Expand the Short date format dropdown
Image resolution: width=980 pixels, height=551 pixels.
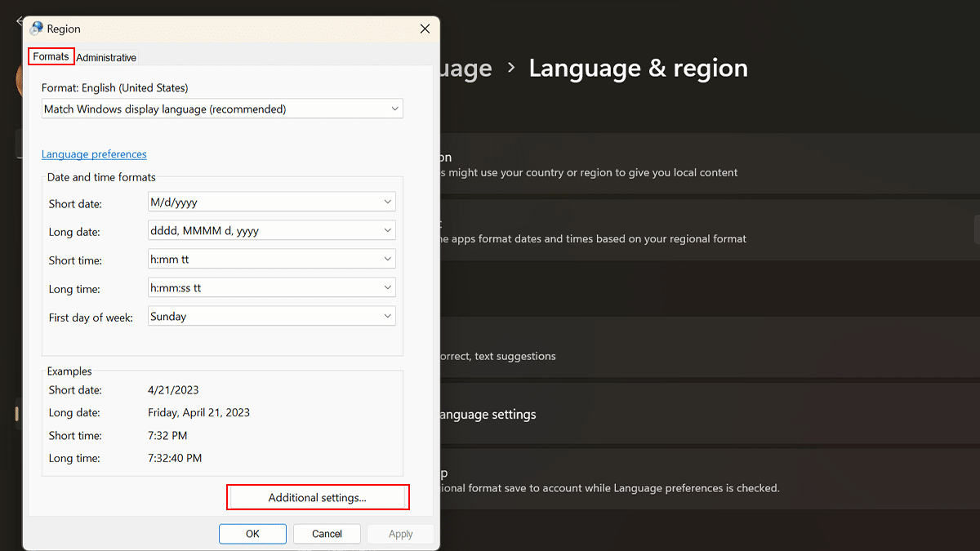point(272,202)
